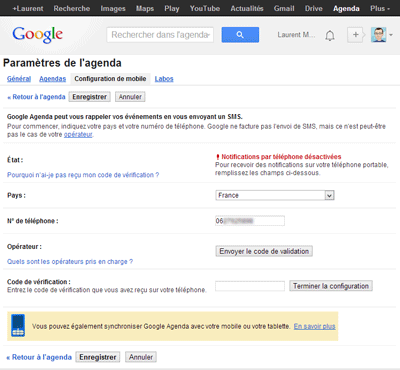Click bottom Retour à l'agenda link
The image size is (400, 370).
[x=39, y=357]
